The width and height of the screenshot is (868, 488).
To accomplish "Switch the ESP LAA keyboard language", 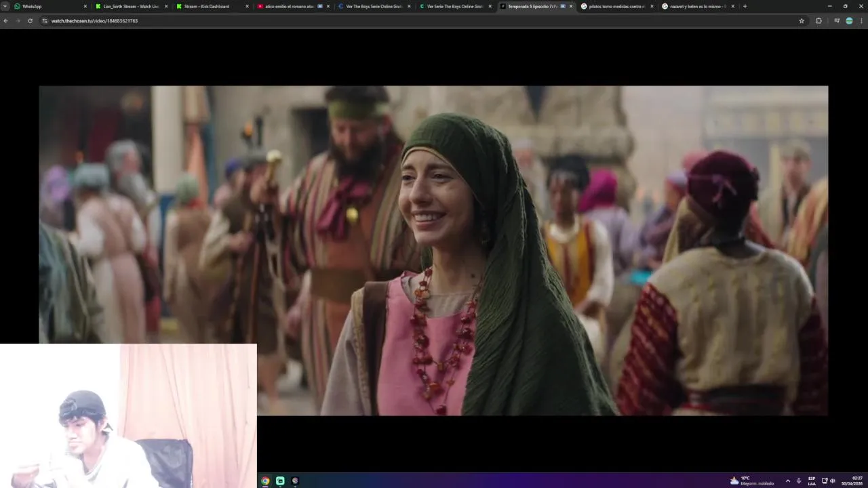I will pos(812,481).
